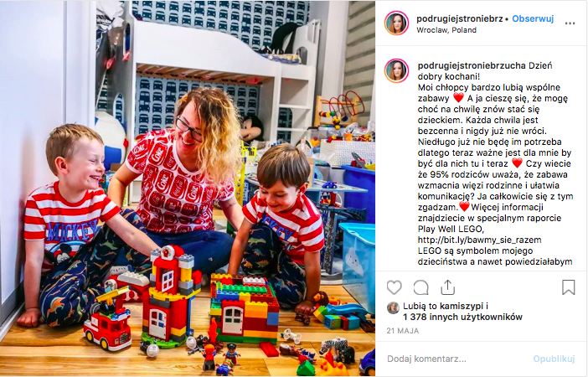The width and height of the screenshot is (588, 377).
Task: Save post with the bookmark icon
Action: coord(569,287)
